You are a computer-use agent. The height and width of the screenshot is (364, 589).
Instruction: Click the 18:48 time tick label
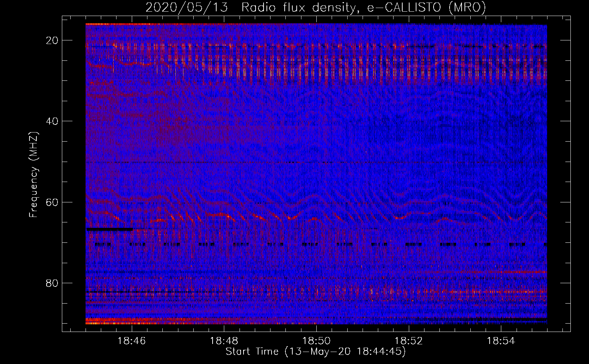tap(224, 341)
